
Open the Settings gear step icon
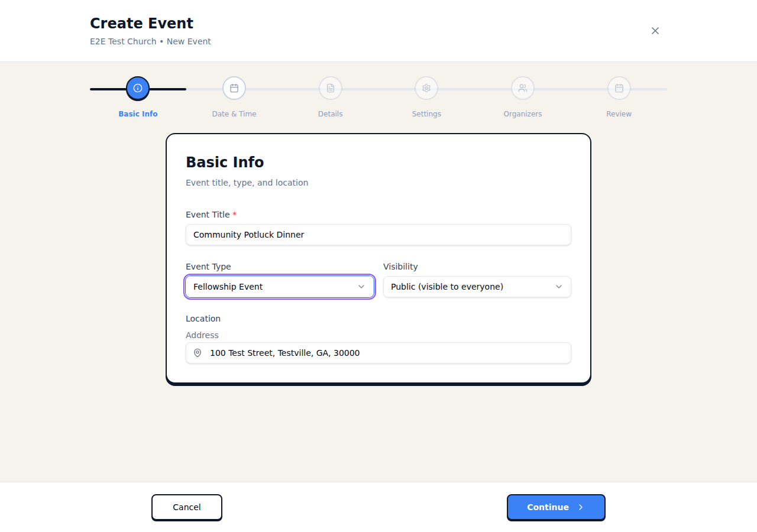click(426, 88)
